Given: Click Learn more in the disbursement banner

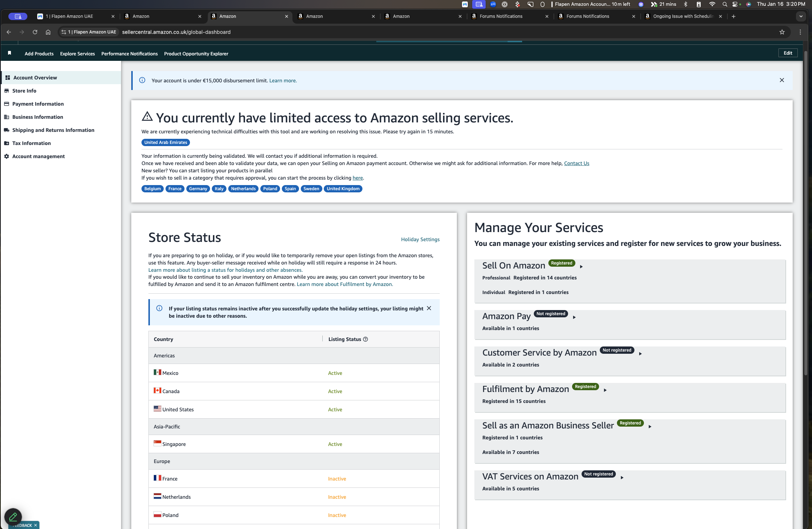Looking at the screenshot, I should coord(283,81).
